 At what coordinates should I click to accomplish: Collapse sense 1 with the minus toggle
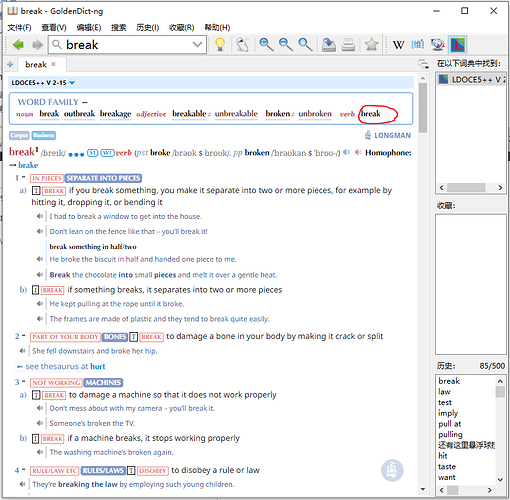click(24, 177)
